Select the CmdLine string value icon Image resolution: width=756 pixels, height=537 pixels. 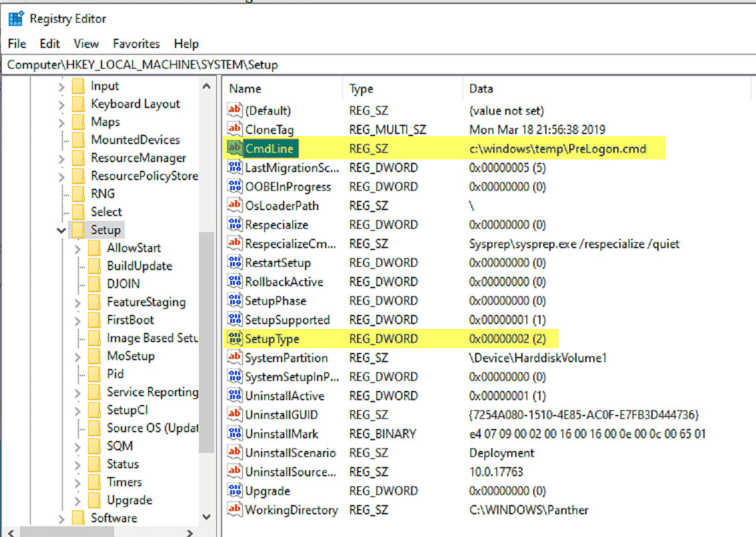click(235, 149)
